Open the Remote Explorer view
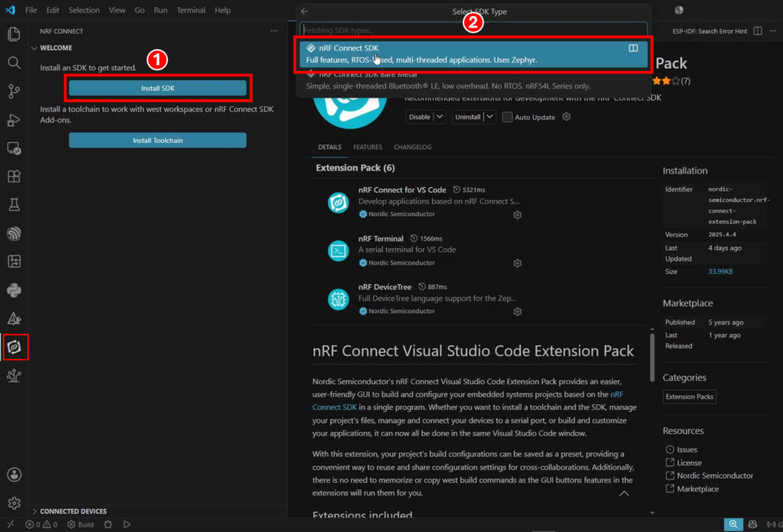 pos(14,148)
